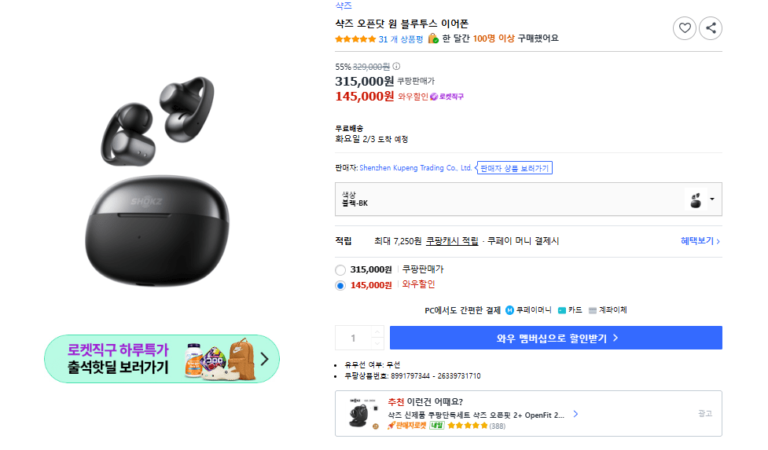This screenshot has width=768, height=450.
Task: Open the 판매자 상품 보러가기 link
Action: coord(514,168)
